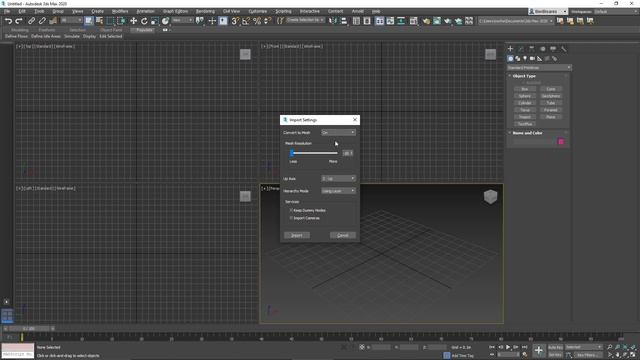The image size is (640, 360).
Task: Open the Customize menu
Action: point(258,11)
